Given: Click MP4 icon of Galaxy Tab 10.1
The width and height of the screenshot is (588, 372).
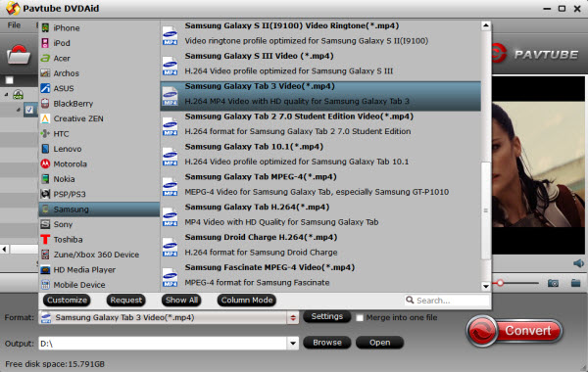Looking at the screenshot, I should pyautogui.click(x=170, y=157).
